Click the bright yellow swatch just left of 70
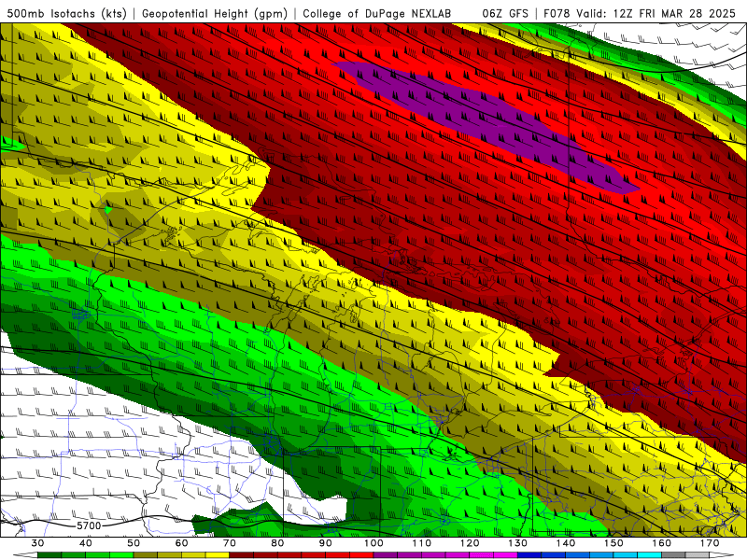This screenshot has height=560, width=747. (x=218, y=555)
